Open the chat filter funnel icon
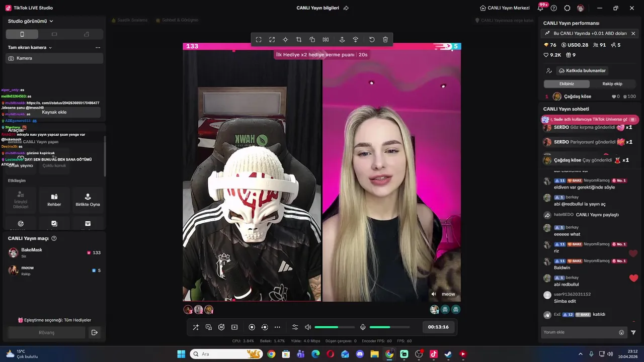 tap(633, 332)
